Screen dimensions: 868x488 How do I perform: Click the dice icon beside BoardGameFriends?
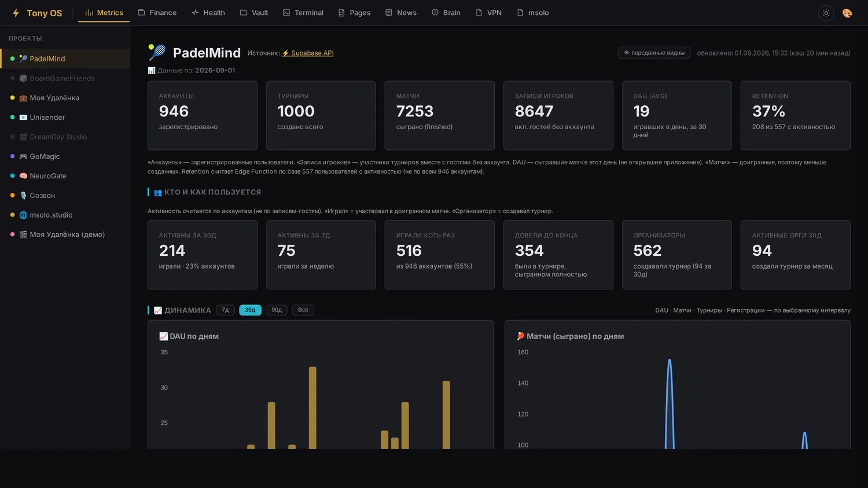click(x=23, y=78)
